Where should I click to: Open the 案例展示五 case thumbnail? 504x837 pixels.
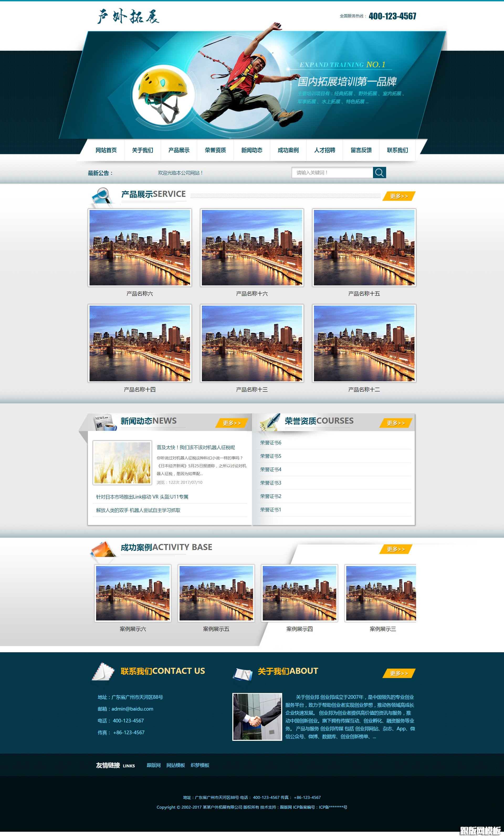click(216, 593)
